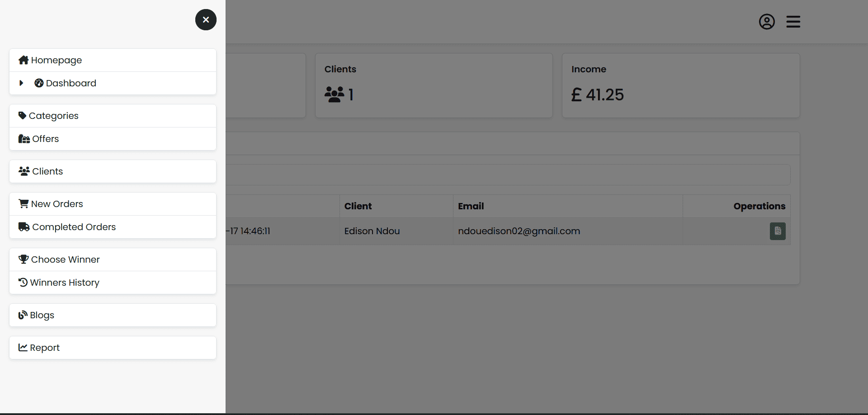The image size is (868, 415).
Task: Click the Offers gift icon
Action: tap(24, 139)
